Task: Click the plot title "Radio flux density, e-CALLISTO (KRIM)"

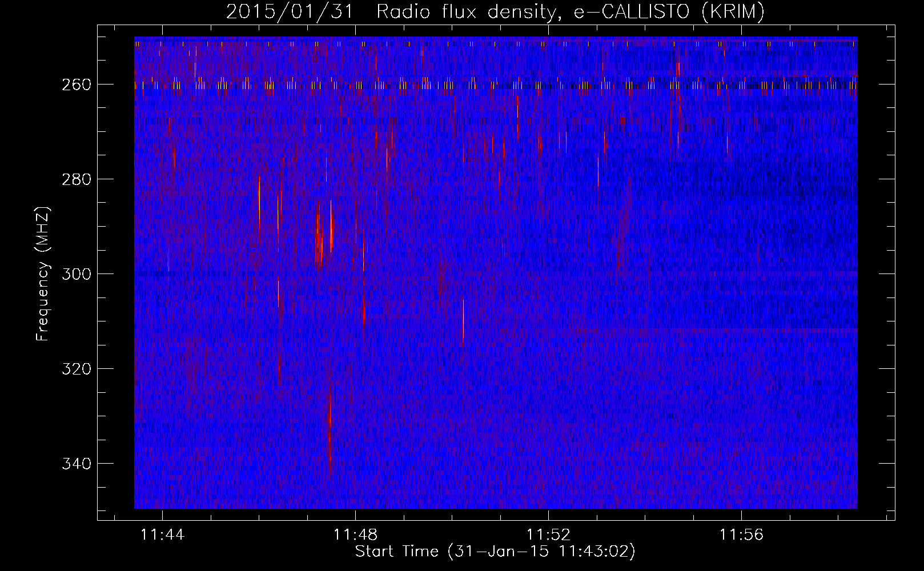Action: 571,12
